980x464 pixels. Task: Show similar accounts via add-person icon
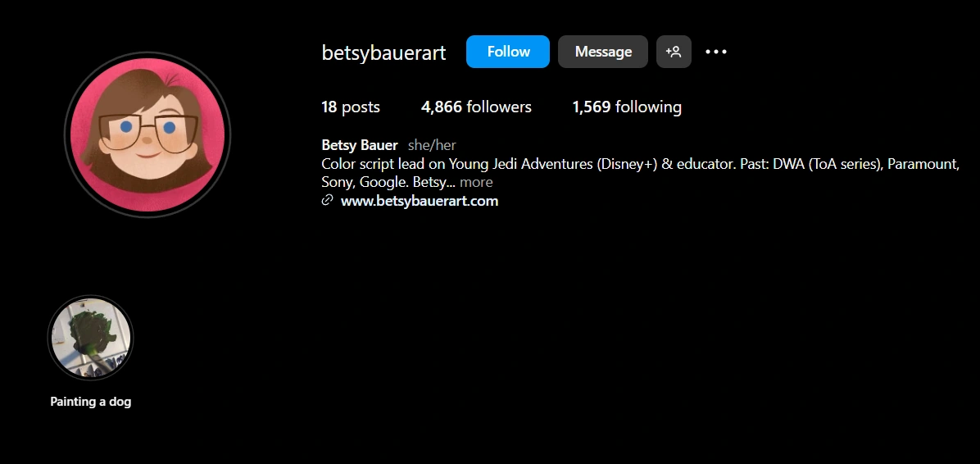pyautogui.click(x=674, y=52)
